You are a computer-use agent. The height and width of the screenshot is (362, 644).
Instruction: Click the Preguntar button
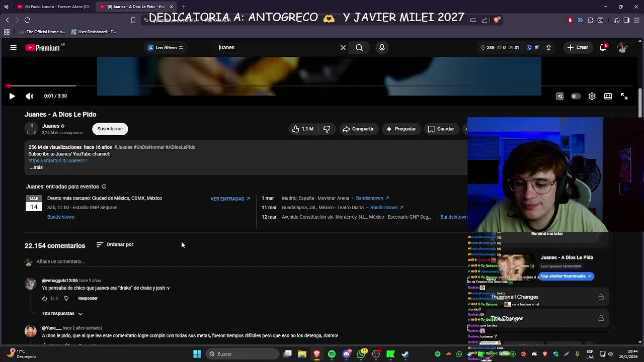401,129
